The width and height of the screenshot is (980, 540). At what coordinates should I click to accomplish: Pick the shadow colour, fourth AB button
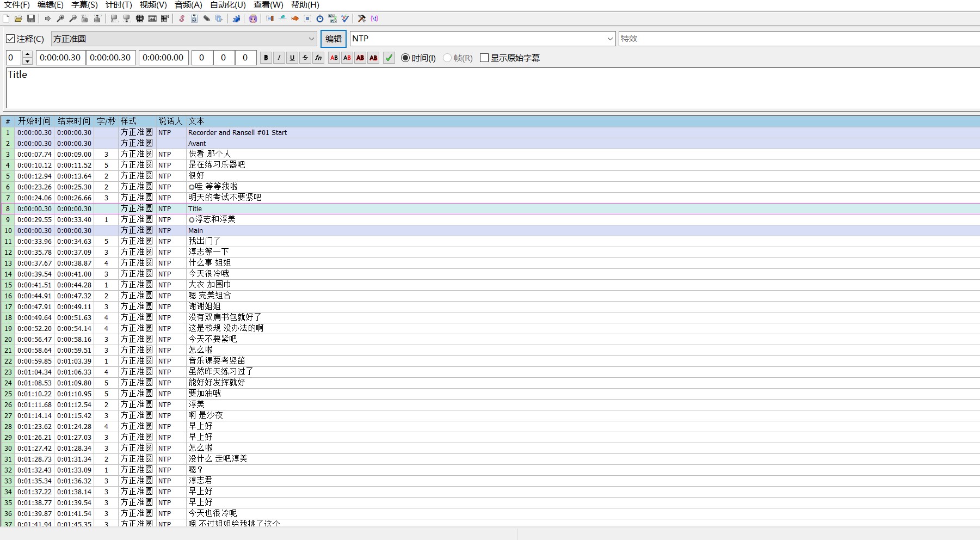373,58
